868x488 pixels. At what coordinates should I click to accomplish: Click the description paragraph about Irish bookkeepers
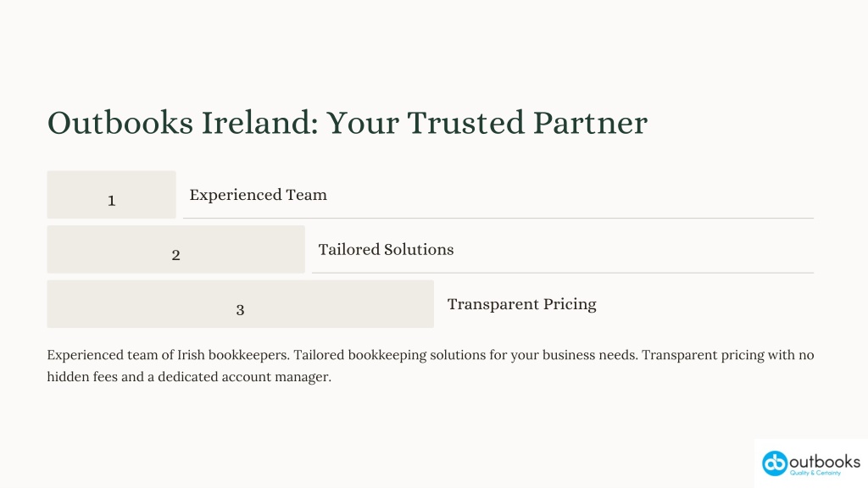430,366
